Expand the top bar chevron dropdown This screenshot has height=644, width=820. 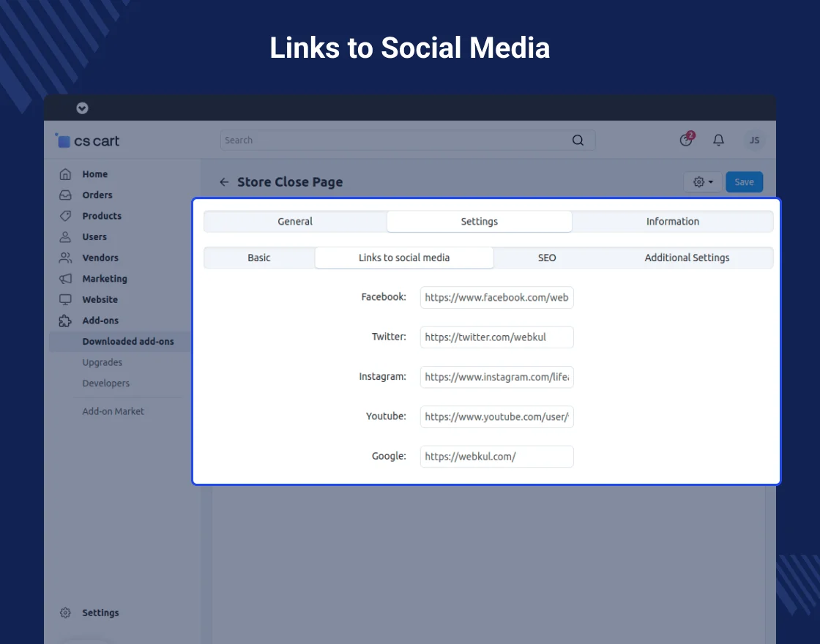(82, 108)
